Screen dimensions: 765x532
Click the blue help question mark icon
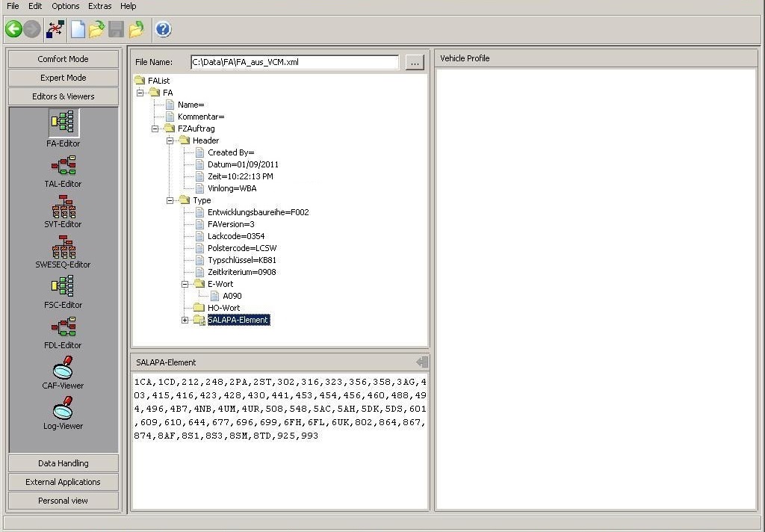(x=163, y=29)
